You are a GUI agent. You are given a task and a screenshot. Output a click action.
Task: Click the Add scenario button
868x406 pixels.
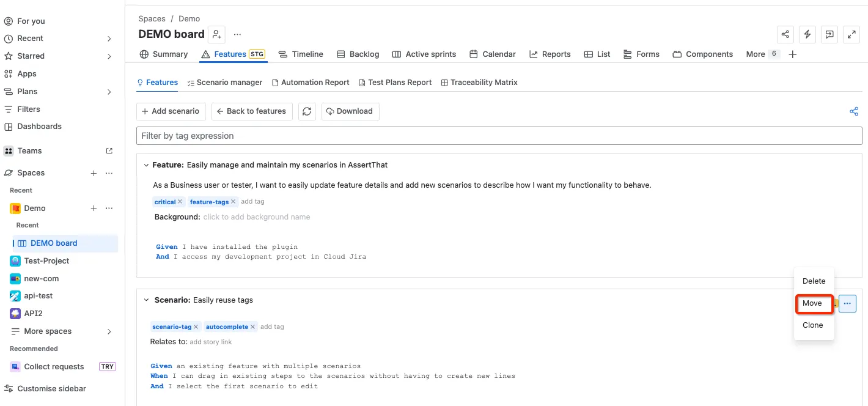pyautogui.click(x=171, y=111)
